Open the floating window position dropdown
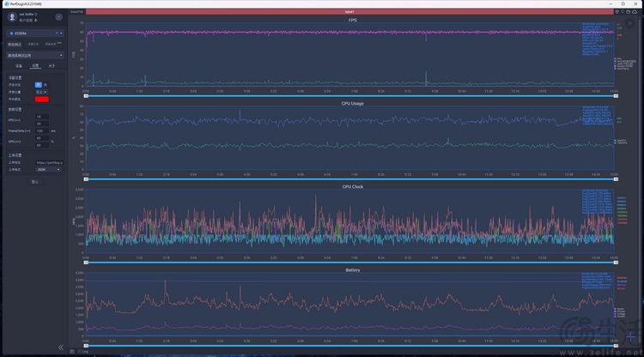Viewport: 644px width, 357px height. click(41, 92)
